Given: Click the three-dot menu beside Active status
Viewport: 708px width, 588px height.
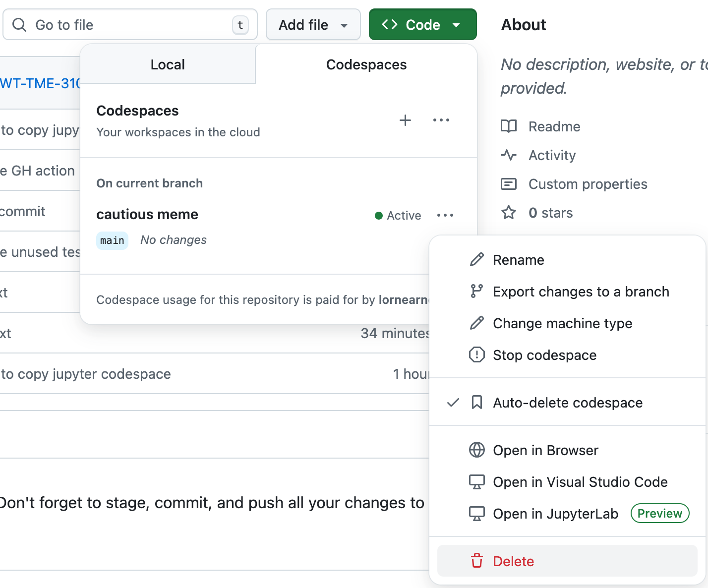Looking at the screenshot, I should coord(445,215).
